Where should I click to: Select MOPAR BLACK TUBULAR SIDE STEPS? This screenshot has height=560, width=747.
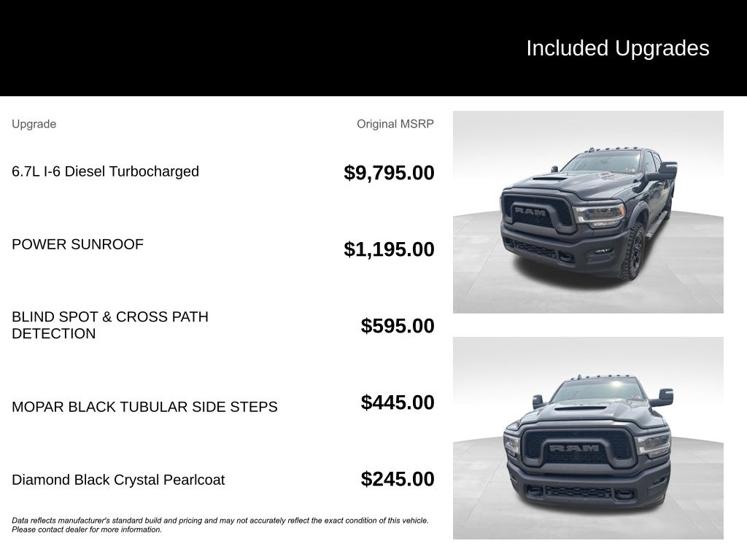tap(144, 407)
